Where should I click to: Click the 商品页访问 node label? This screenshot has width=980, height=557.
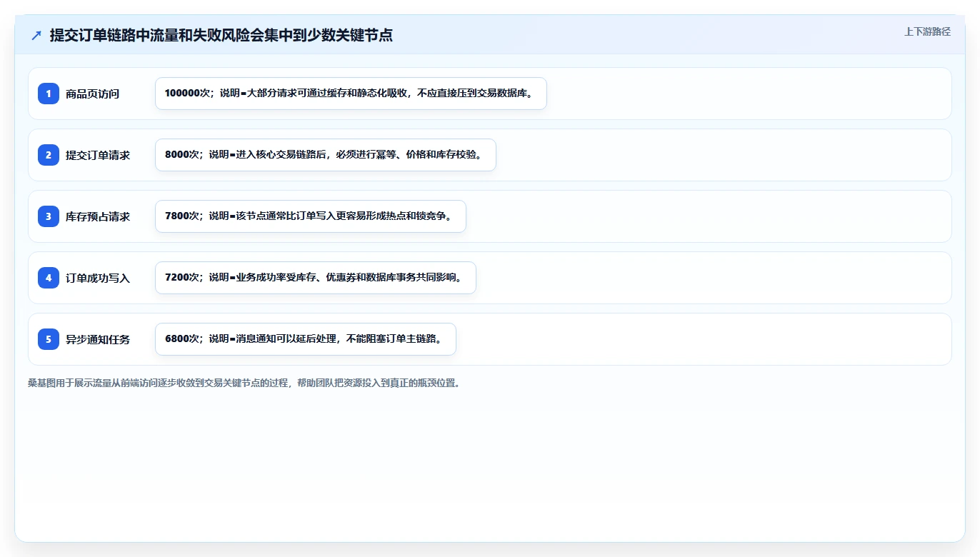[x=92, y=94]
